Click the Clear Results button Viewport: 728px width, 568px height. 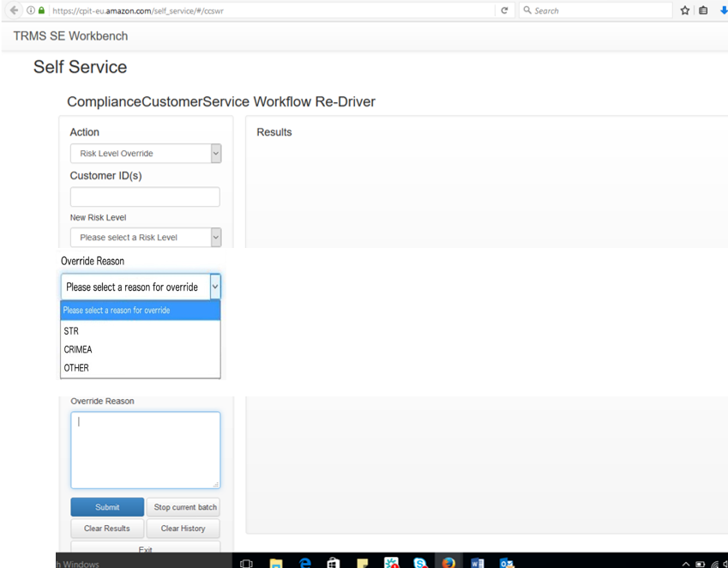(107, 529)
